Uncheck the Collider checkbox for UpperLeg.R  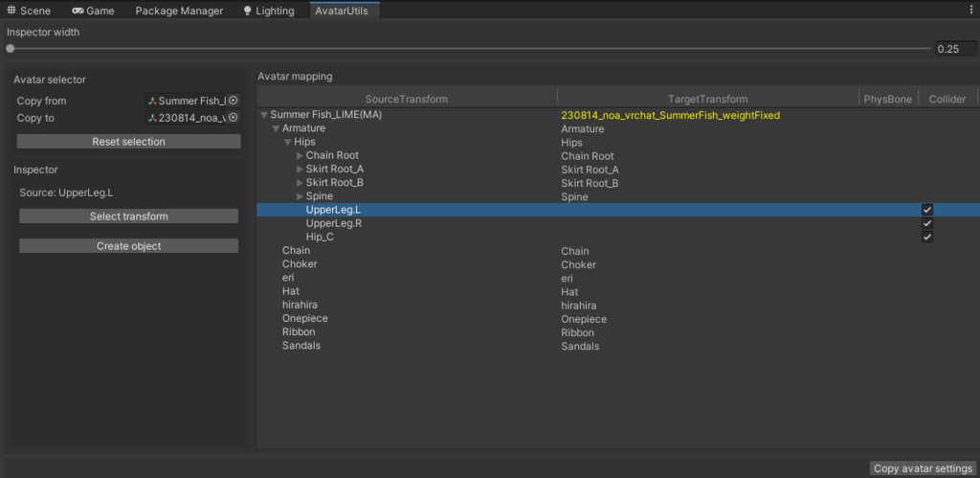tap(926, 223)
